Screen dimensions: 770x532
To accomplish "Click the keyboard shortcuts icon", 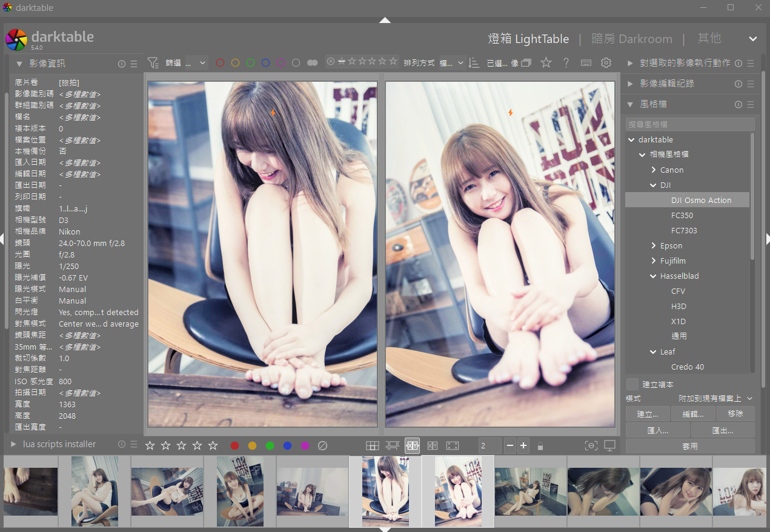I will tap(586, 62).
